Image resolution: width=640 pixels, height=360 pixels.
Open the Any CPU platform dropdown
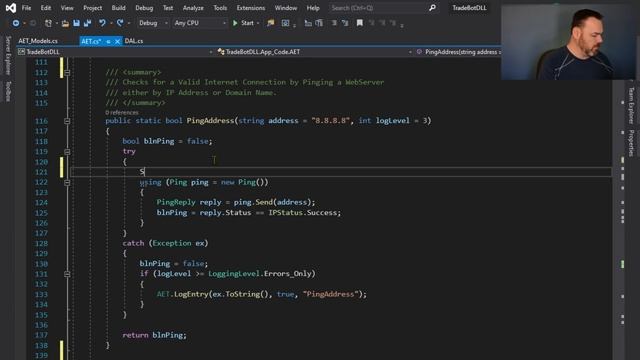(x=200, y=23)
